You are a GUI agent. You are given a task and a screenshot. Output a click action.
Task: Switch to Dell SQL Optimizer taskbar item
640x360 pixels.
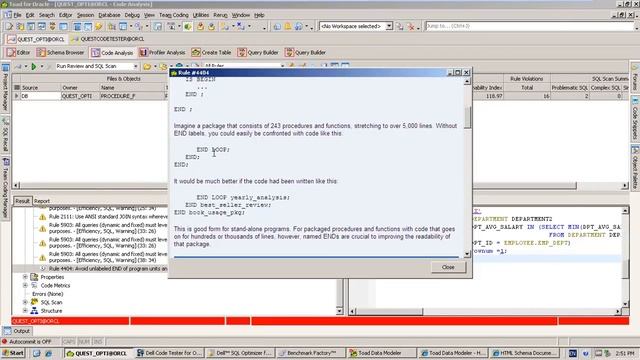pyautogui.click(x=240, y=353)
